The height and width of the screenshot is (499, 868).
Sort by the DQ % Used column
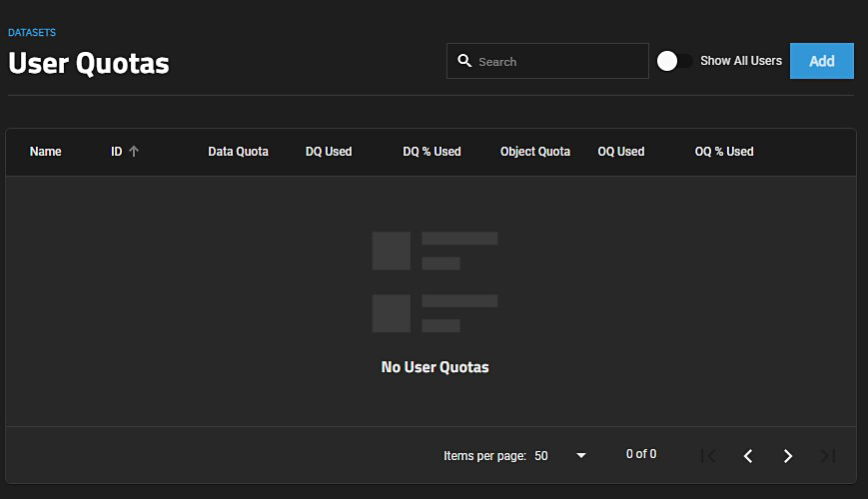[x=432, y=152]
